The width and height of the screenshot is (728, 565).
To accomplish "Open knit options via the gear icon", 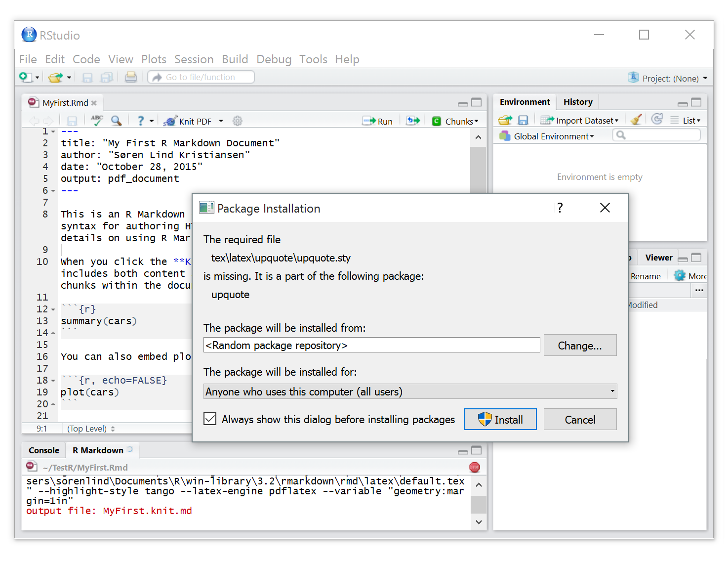I will (x=238, y=120).
